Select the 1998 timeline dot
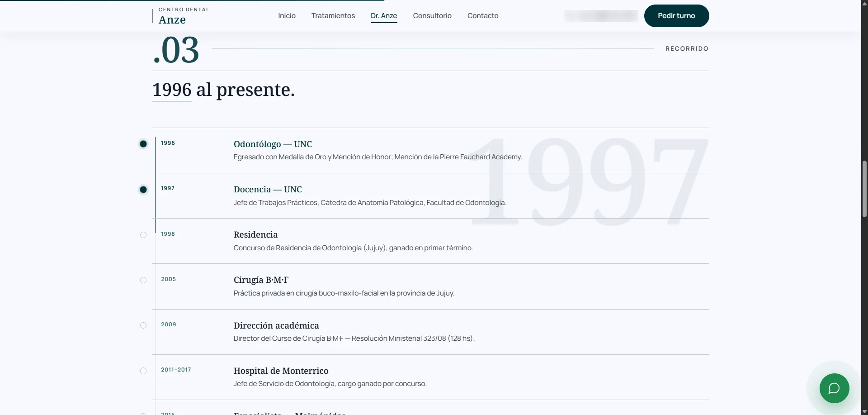The image size is (868, 415). (x=143, y=235)
